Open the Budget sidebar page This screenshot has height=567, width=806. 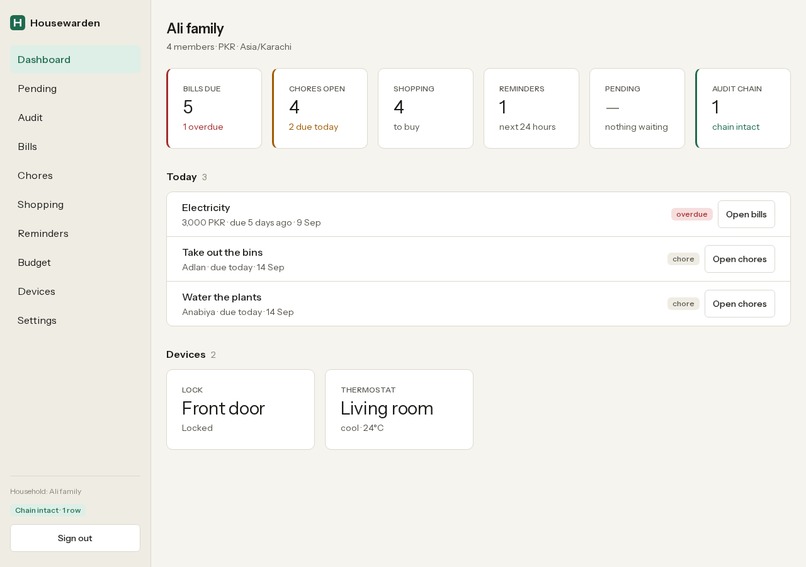tap(75, 262)
